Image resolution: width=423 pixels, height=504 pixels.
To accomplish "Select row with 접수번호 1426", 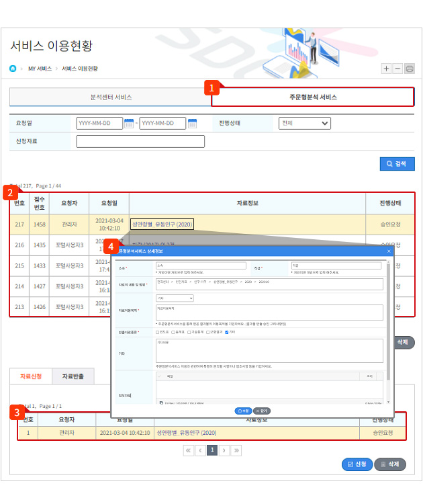I will [212, 306].
